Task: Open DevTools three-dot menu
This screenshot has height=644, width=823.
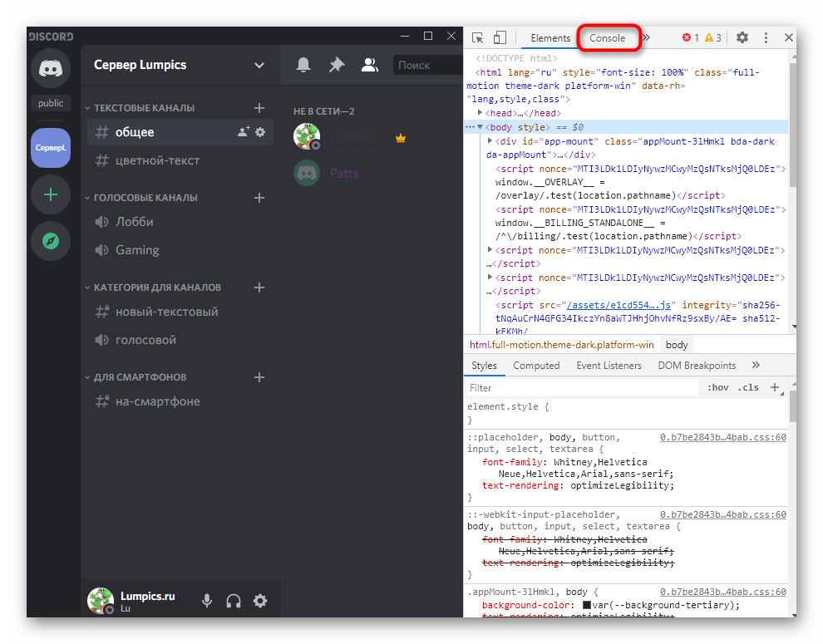Action: click(766, 37)
